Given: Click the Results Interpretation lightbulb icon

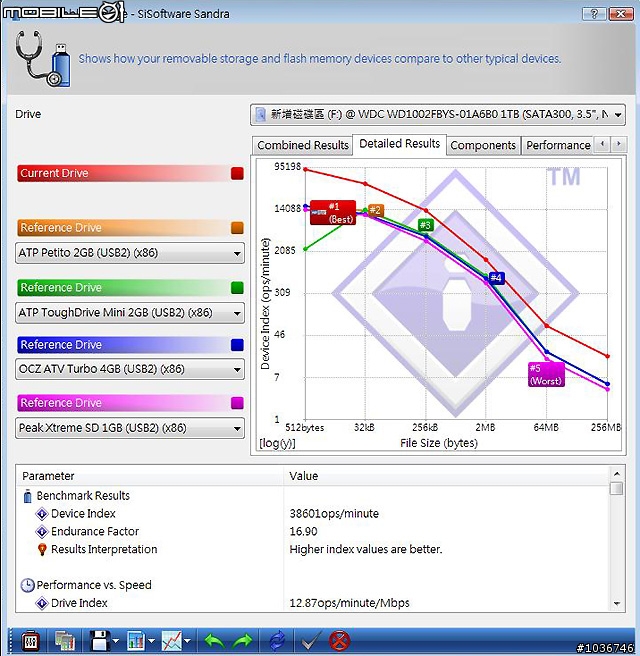Looking at the screenshot, I should coord(42,549).
